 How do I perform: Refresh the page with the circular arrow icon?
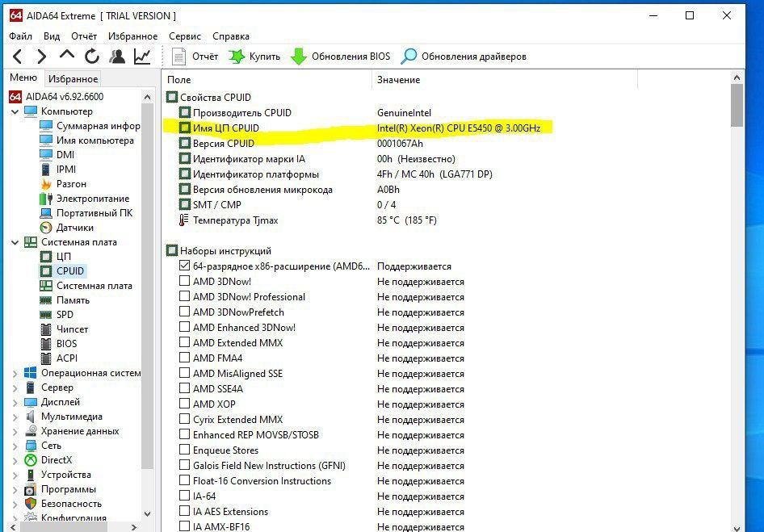click(92, 57)
